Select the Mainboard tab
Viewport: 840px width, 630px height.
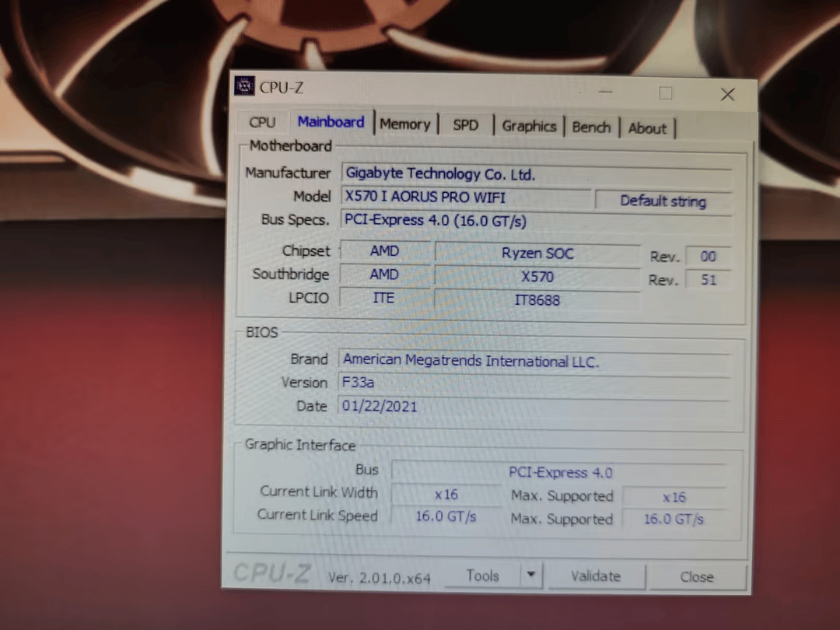pyautogui.click(x=331, y=121)
